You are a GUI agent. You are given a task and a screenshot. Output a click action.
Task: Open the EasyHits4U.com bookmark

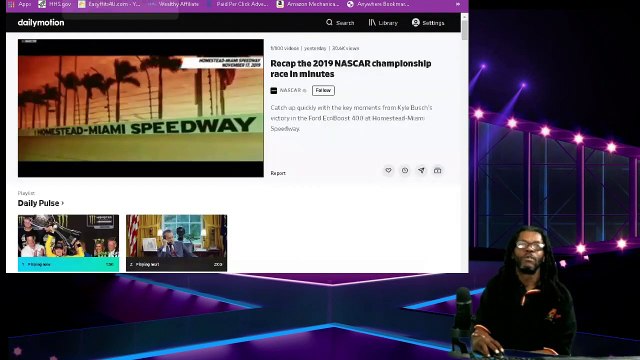[x=109, y=4]
